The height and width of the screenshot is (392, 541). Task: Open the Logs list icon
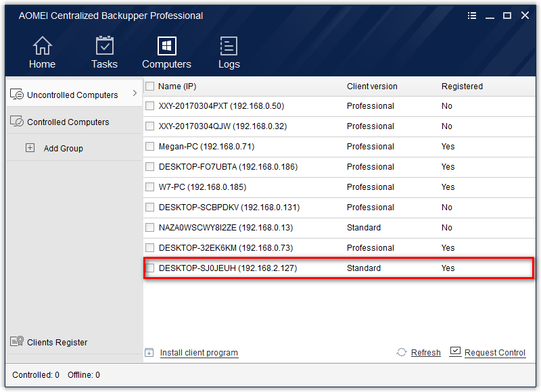[229, 46]
